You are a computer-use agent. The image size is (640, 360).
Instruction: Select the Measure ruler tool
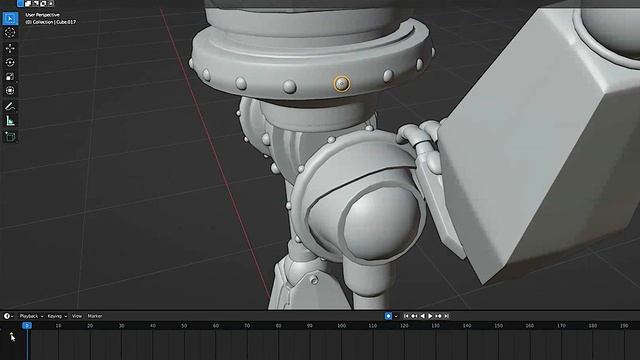(x=10, y=121)
